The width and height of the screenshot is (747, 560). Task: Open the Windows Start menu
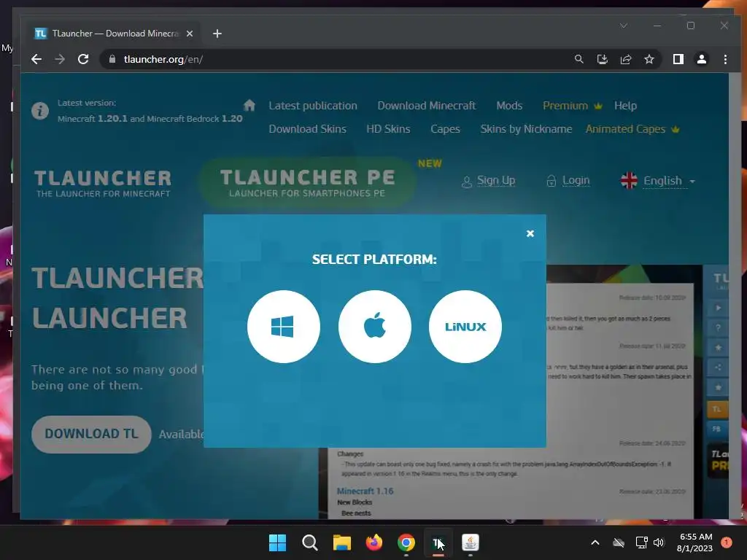(277, 542)
